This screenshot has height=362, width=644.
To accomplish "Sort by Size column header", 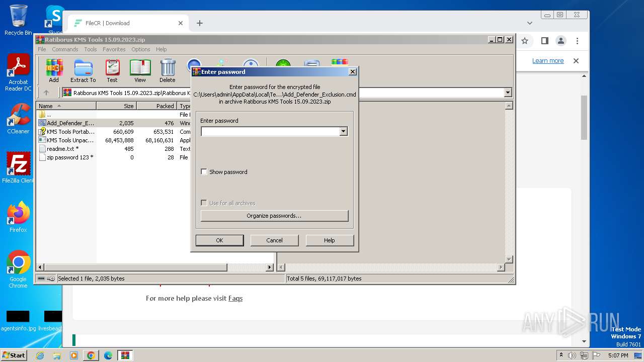I will [x=116, y=106].
